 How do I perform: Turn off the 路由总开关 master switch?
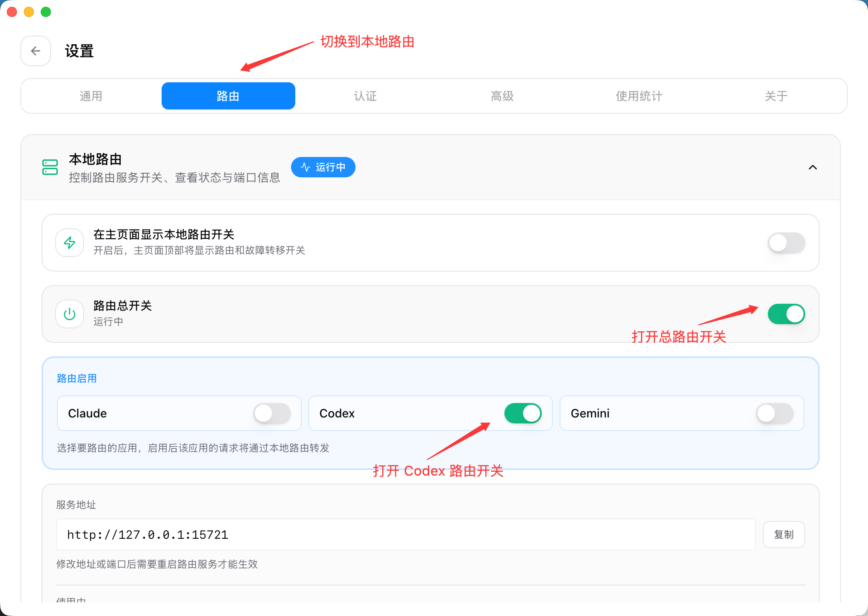787,314
